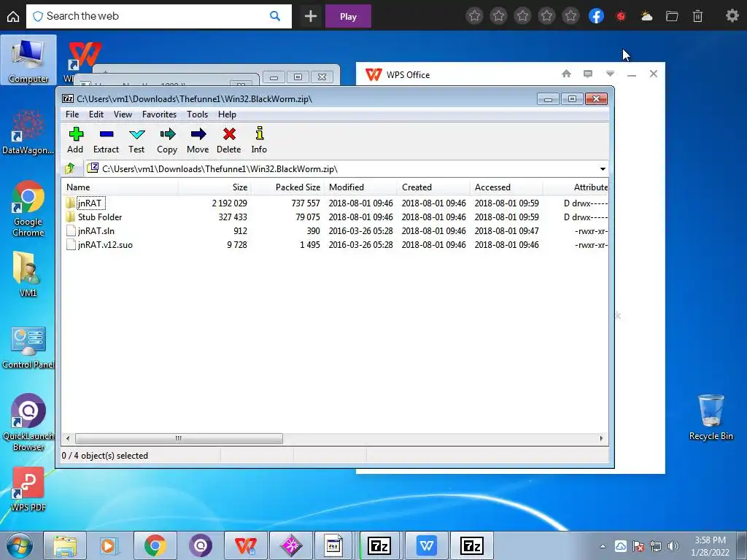Sort by Packed Size column header

click(287, 187)
